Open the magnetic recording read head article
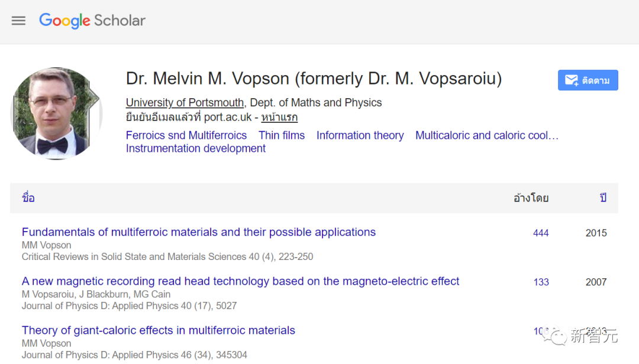Viewport: 639px width, 364px height. [240, 281]
